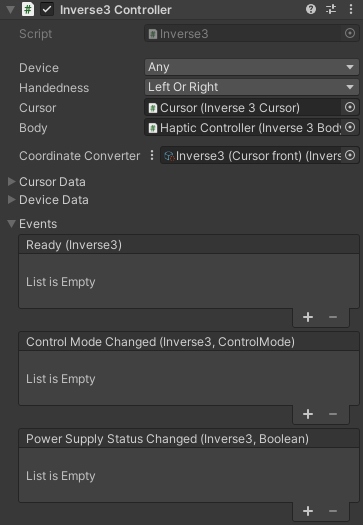The width and height of the screenshot is (363, 525).
Task: Click the Ready (Inverse3) event header
Action: coord(189,245)
